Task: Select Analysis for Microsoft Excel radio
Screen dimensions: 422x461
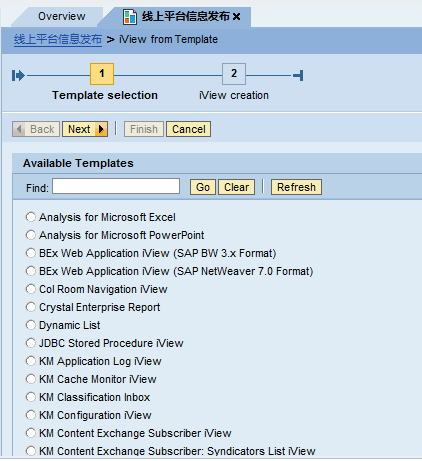Action: pos(31,217)
